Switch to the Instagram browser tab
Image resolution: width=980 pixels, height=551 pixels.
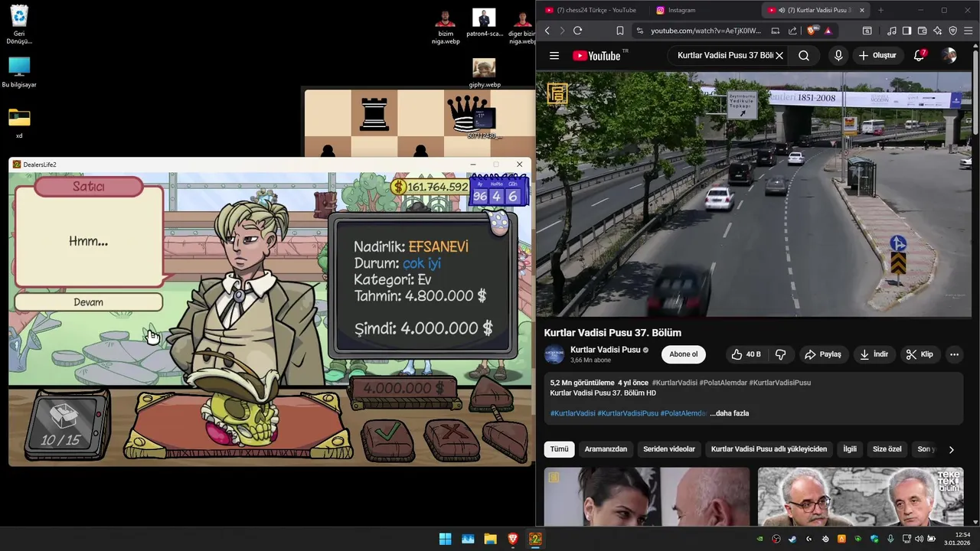[x=681, y=10]
